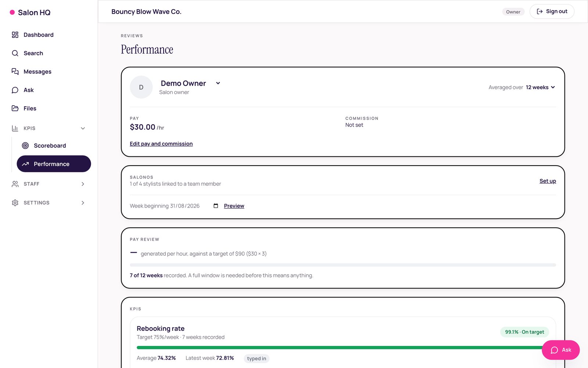
Task: Open Ask in the sidebar
Action: coord(49,90)
